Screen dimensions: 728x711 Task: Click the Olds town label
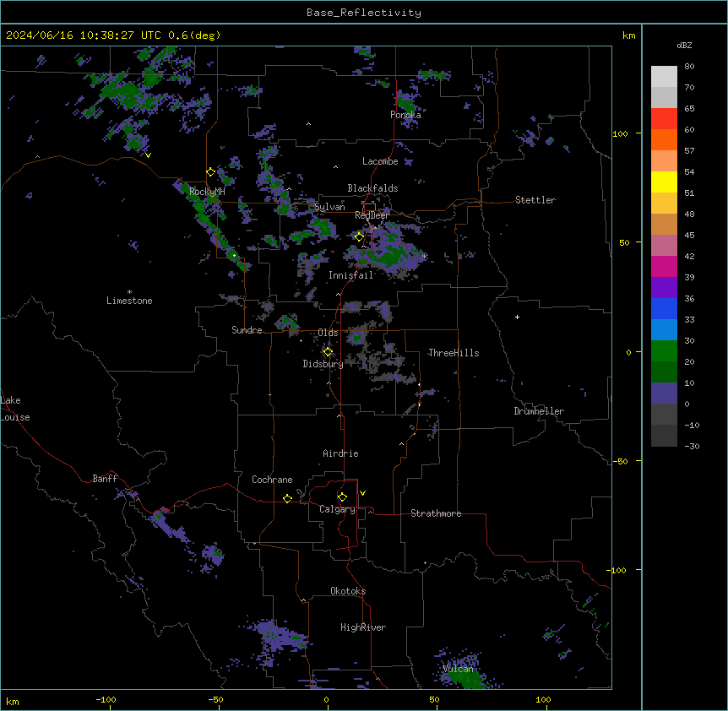point(328,333)
